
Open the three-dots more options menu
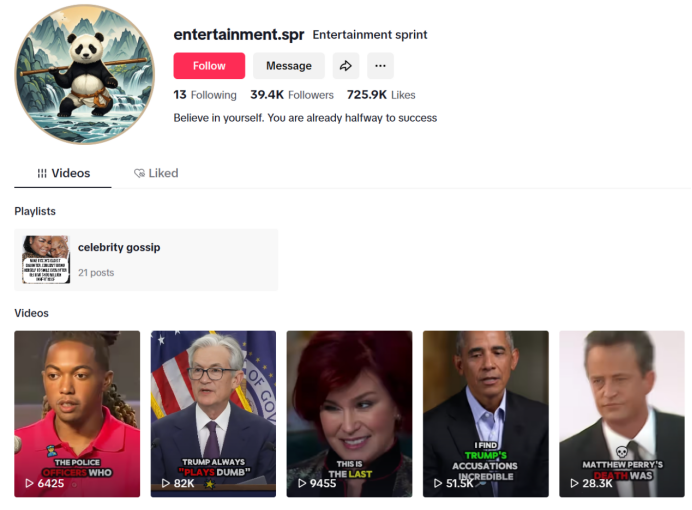coord(380,66)
